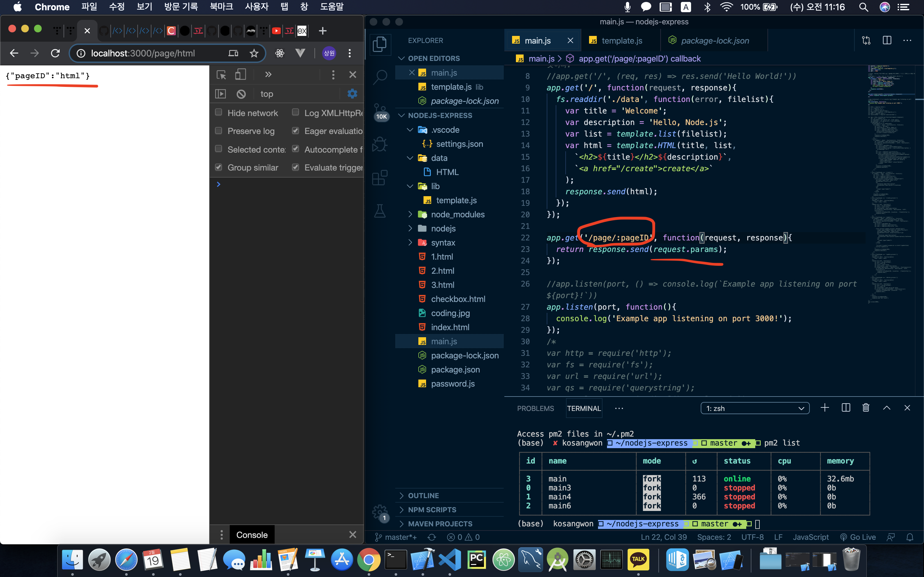Open the Extensions view icon
The image size is (924, 577).
[380, 178]
